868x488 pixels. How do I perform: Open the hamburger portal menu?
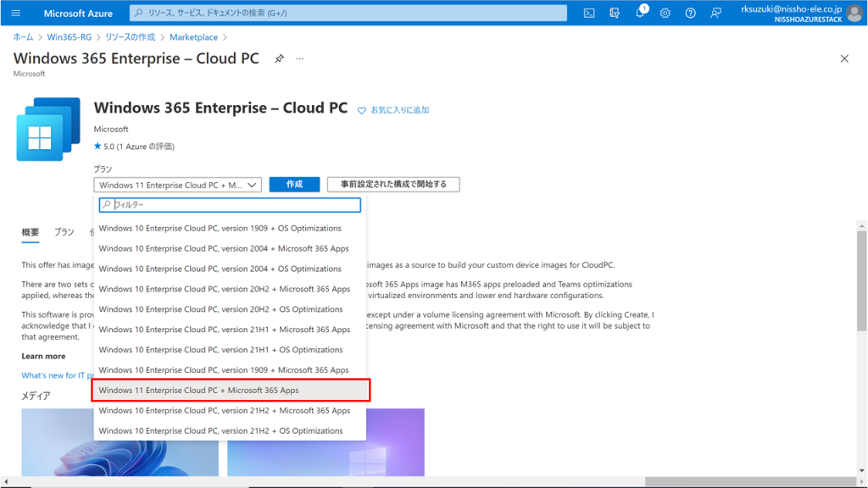coord(15,13)
